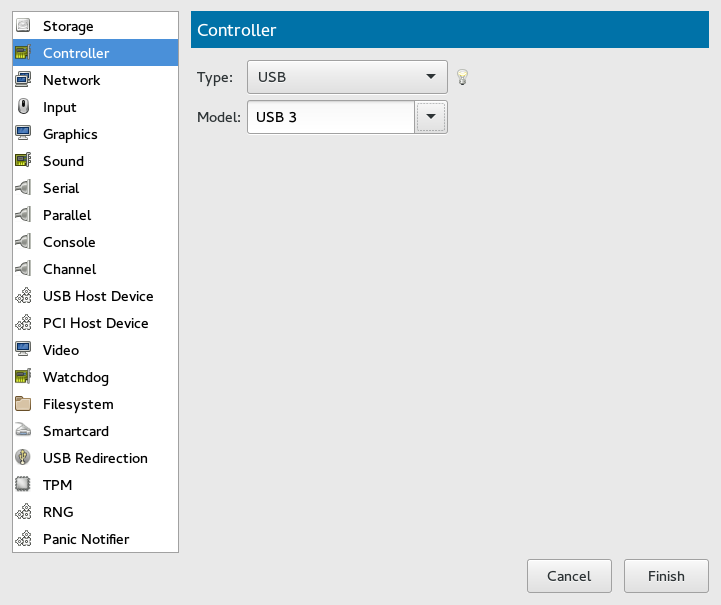721x605 pixels.
Task: Select the Panic Notifier entry
Action: coord(85,539)
